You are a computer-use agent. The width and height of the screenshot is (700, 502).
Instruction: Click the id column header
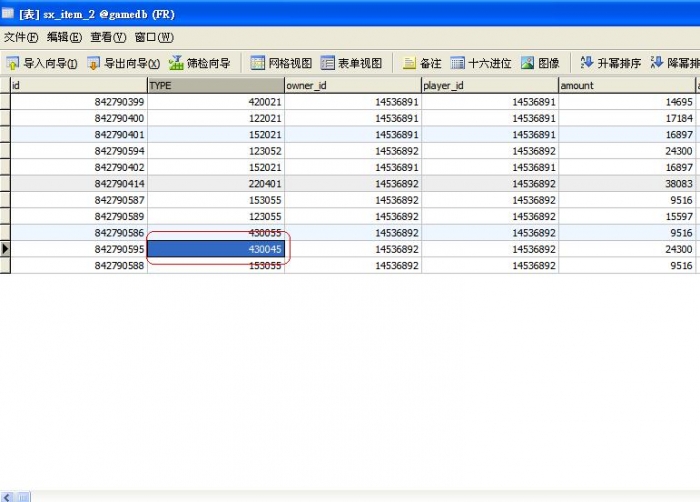(x=79, y=85)
